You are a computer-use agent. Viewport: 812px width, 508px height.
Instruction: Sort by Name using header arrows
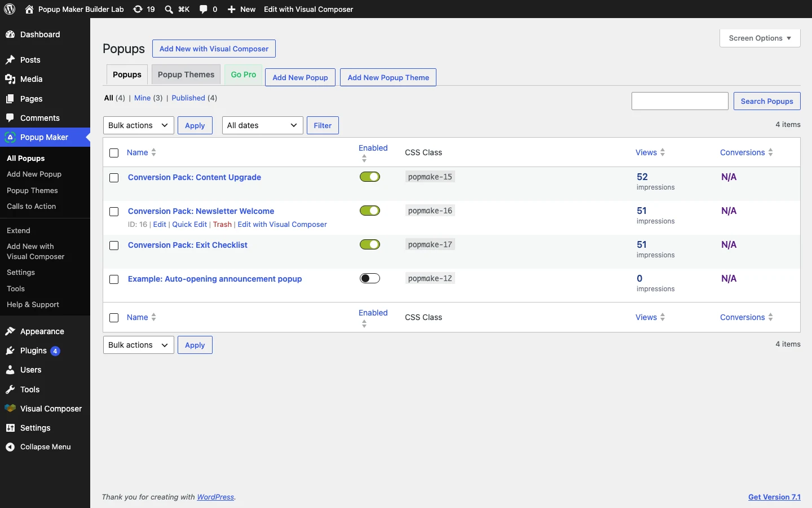(x=154, y=152)
